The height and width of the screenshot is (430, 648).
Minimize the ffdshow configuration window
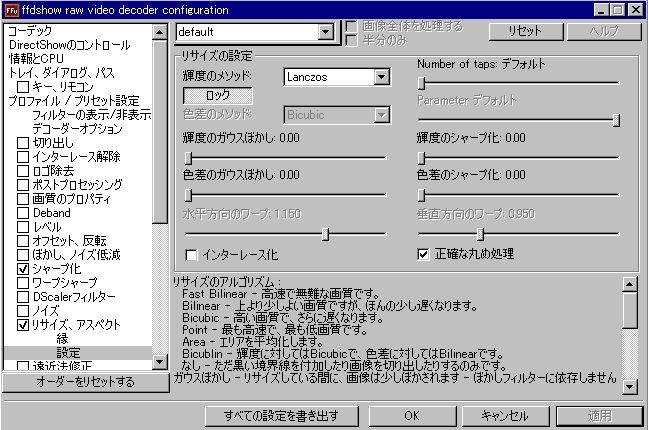pos(600,10)
